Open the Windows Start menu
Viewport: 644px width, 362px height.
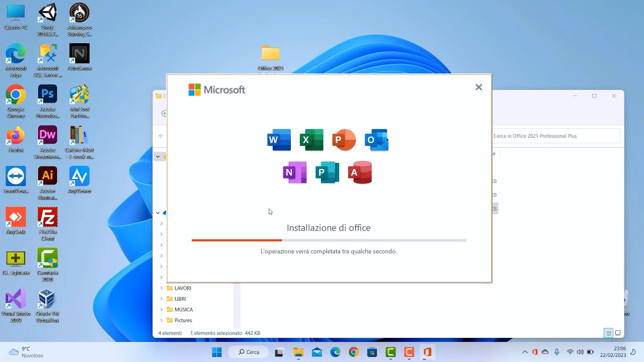217,352
